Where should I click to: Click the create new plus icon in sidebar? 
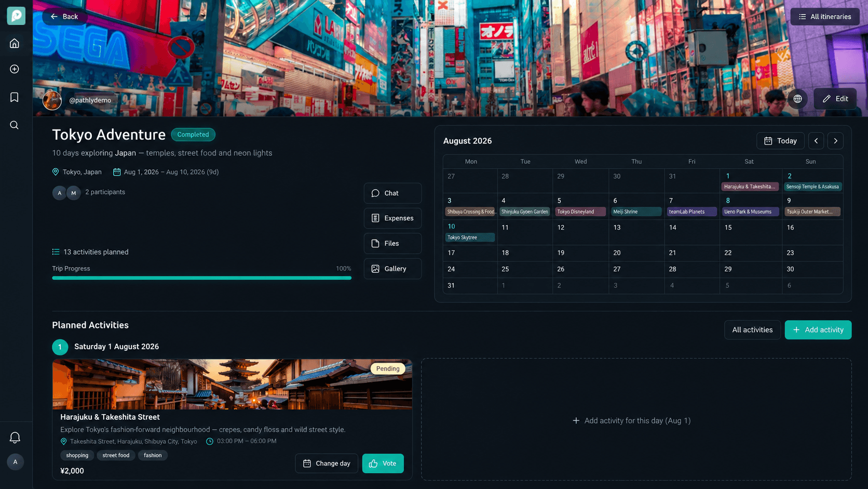(x=15, y=69)
